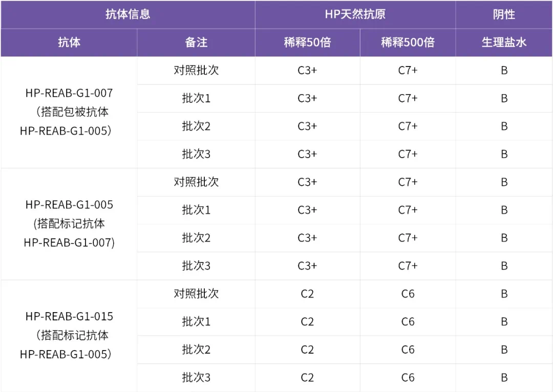The width and height of the screenshot is (553, 392).
Task: Click antibody cell paired with 标记抗体 HP-REAB-G1-007
Action: coord(69,224)
